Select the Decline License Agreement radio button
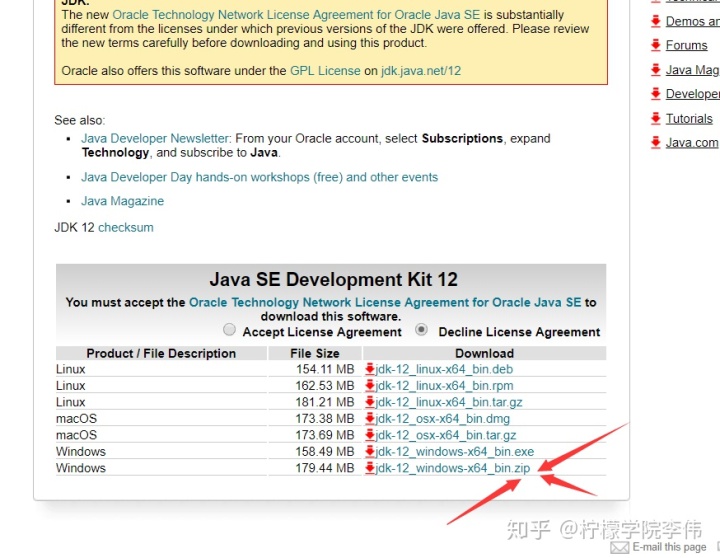720x558 pixels. [x=421, y=329]
